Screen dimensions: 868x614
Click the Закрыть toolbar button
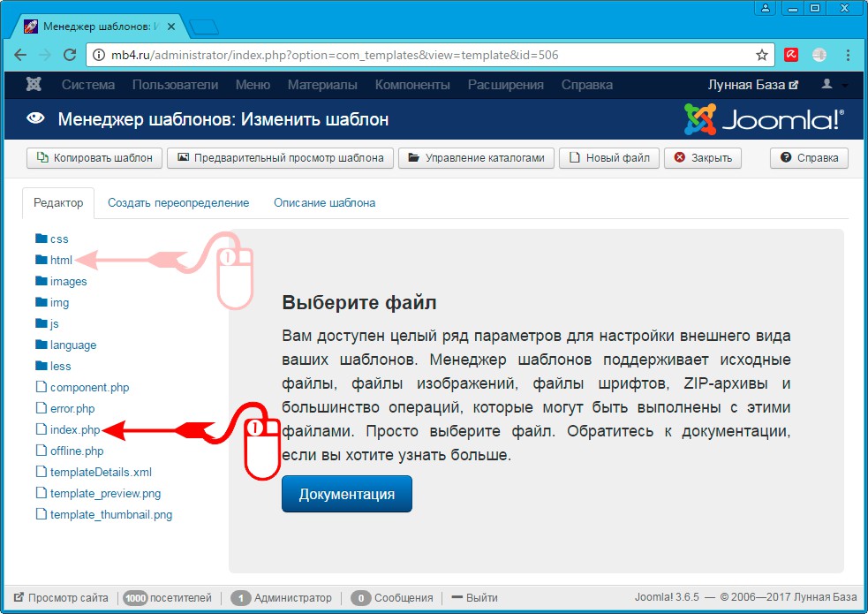pos(703,158)
